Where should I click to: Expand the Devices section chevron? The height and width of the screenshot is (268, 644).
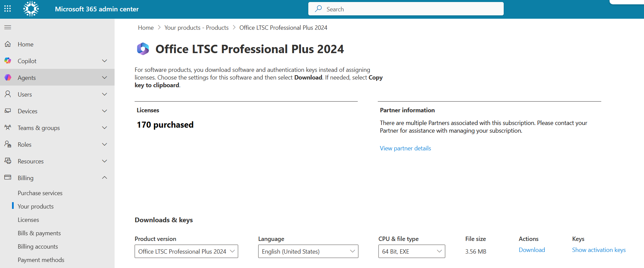(x=105, y=111)
